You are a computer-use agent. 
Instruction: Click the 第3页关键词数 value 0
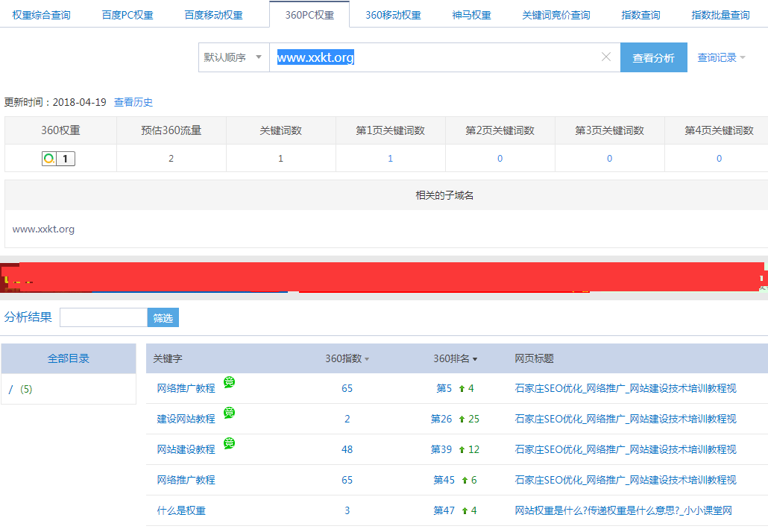coord(609,158)
